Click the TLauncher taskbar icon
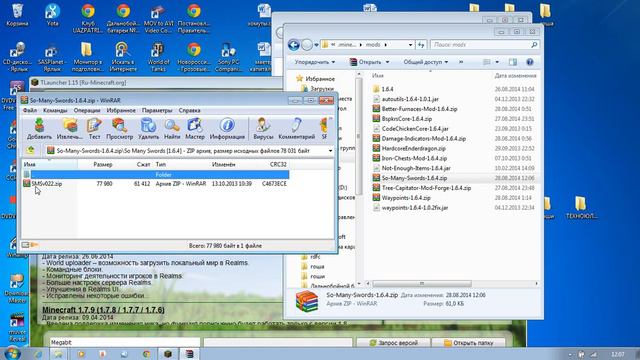The width and height of the screenshot is (640, 360). coord(168,353)
